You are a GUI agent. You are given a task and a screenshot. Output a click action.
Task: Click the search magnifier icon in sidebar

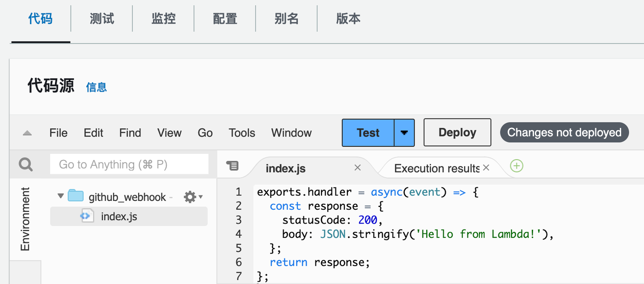point(26,165)
